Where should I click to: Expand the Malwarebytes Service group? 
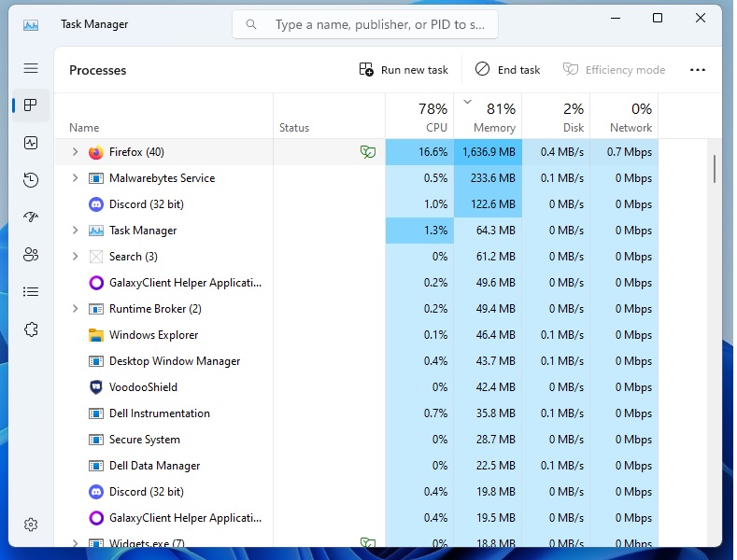[x=76, y=178]
